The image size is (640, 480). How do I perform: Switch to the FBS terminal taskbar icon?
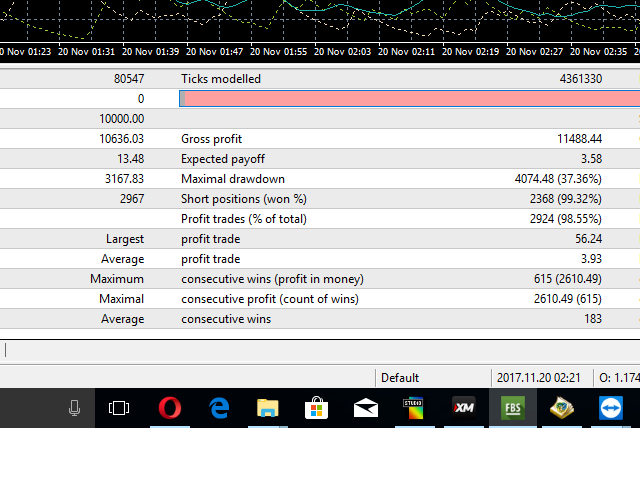point(513,408)
